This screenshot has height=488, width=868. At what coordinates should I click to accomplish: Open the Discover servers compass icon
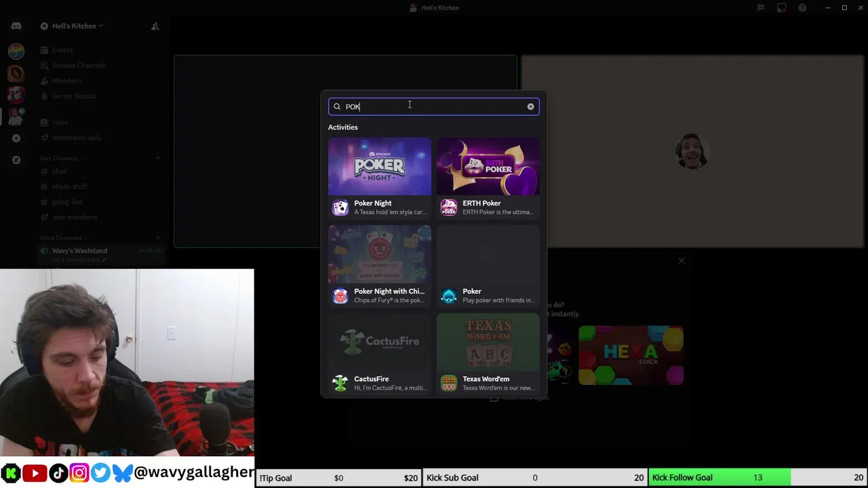coord(16,160)
